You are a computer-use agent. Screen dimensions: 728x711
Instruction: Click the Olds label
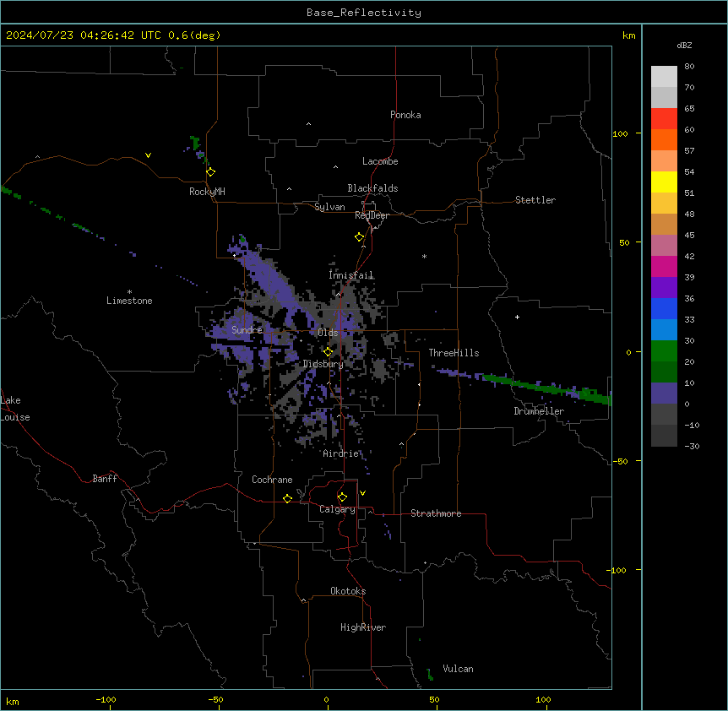(x=328, y=333)
